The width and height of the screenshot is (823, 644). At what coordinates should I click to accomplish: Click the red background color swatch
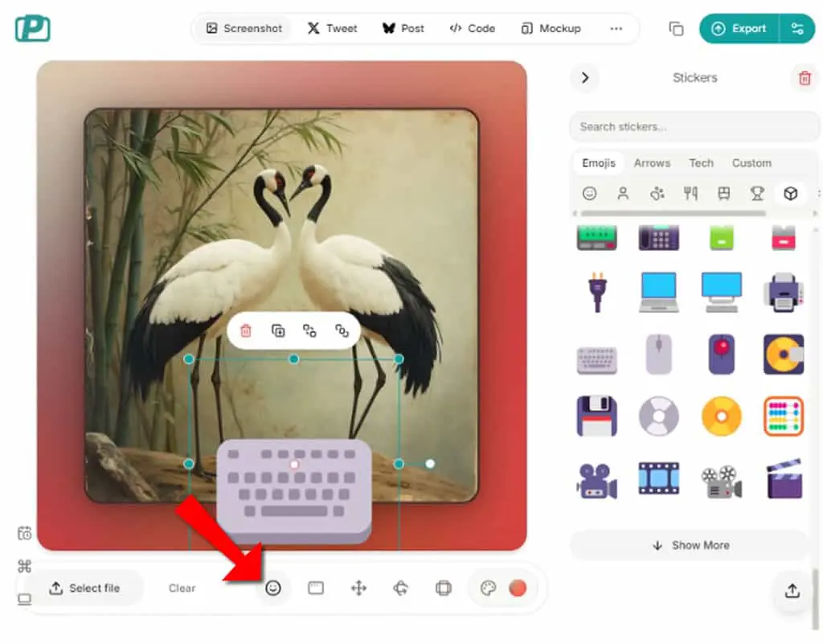(x=518, y=588)
